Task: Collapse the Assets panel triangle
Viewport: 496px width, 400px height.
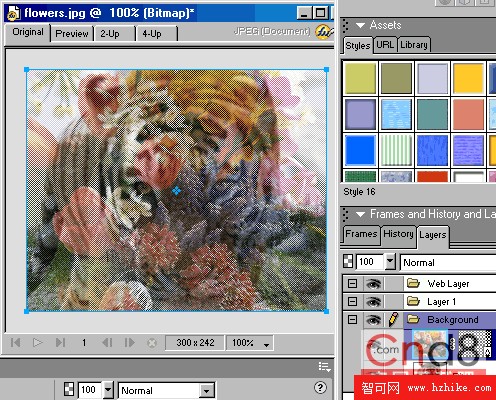Action: click(360, 25)
